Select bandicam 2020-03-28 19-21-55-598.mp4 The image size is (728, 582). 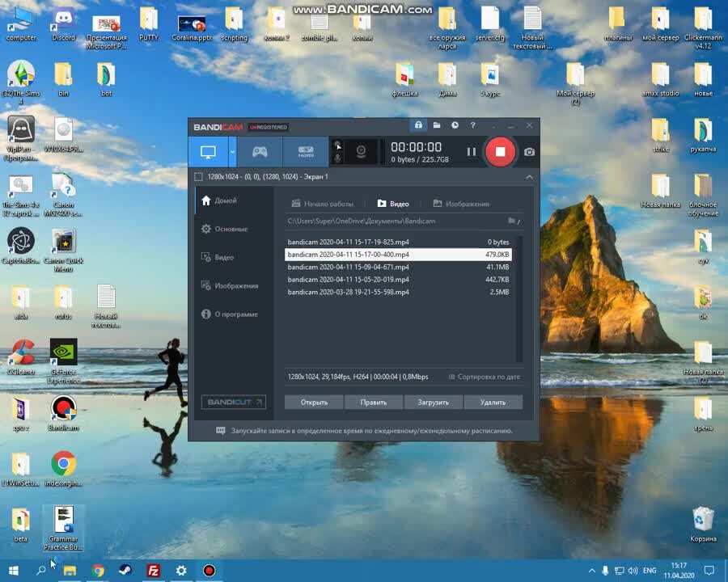398,292
